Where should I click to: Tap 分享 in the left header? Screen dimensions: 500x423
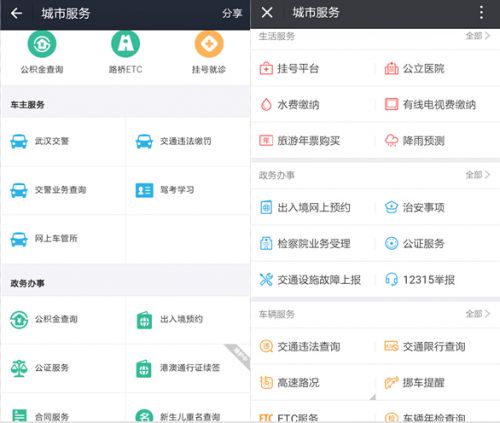tap(232, 13)
